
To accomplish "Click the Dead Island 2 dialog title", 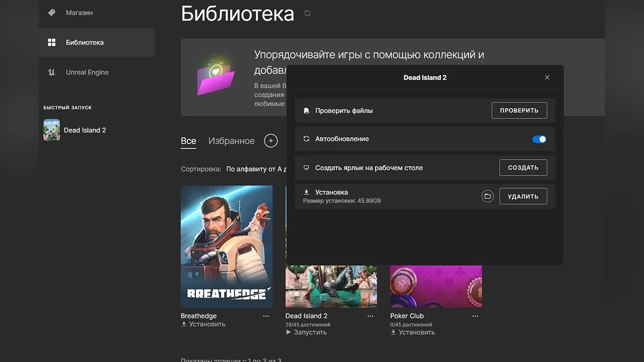I will pos(425,78).
